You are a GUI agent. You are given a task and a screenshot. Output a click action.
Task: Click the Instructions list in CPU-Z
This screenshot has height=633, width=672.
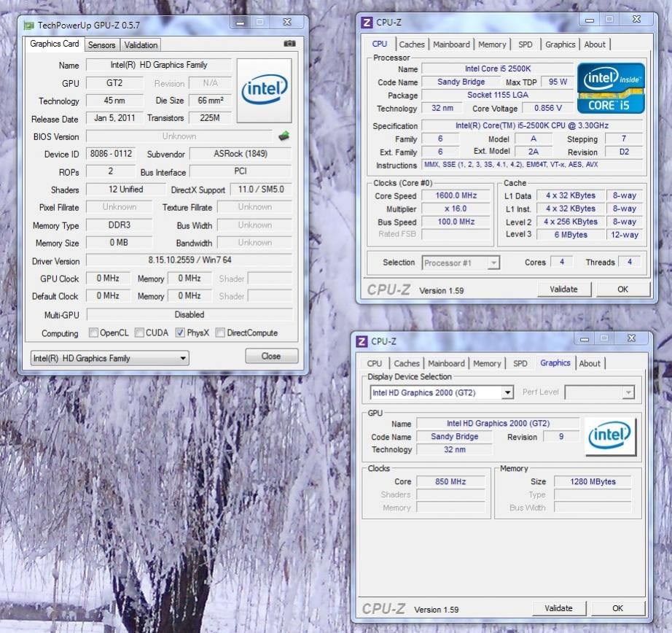click(x=532, y=165)
